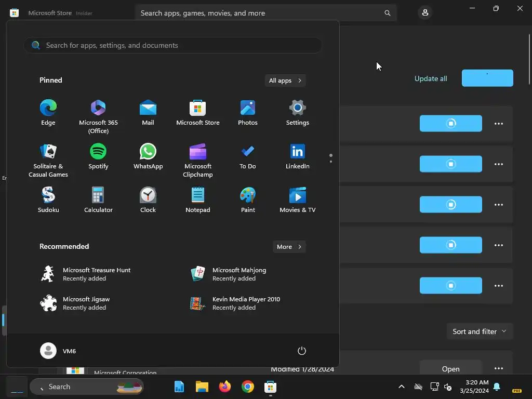
Task: Click the Start button on taskbar
Action: tap(17, 387)
